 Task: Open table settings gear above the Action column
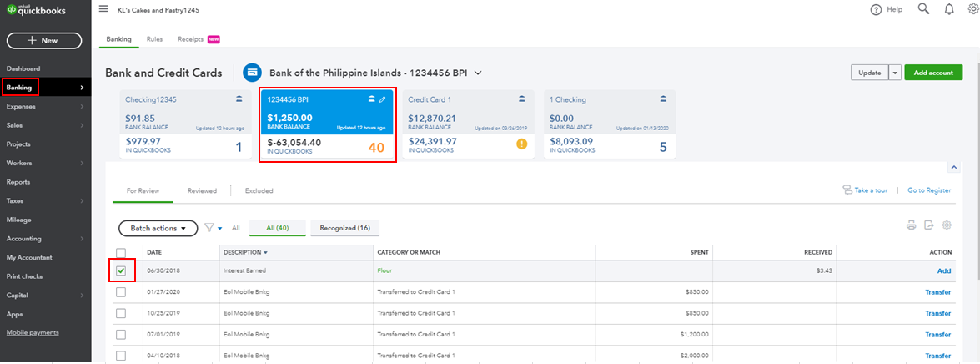(x=947, y=225)
